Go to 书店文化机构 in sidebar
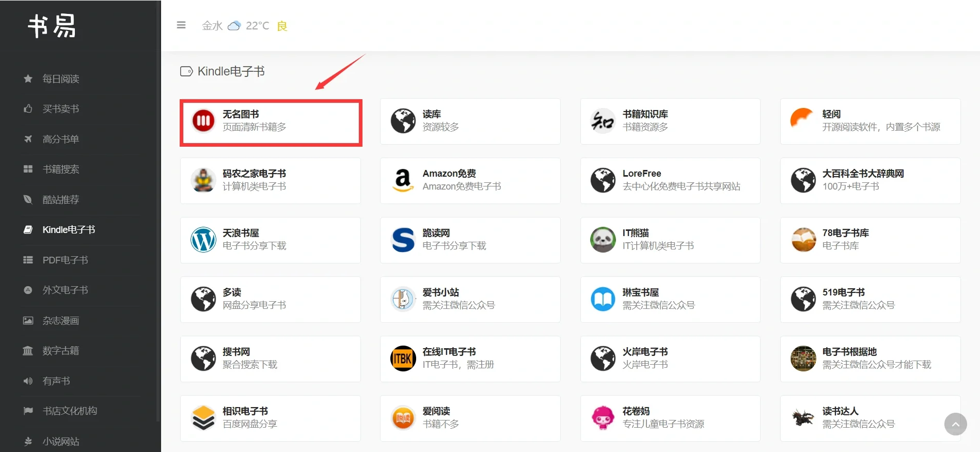980x452 pixels. click(70, 411)
